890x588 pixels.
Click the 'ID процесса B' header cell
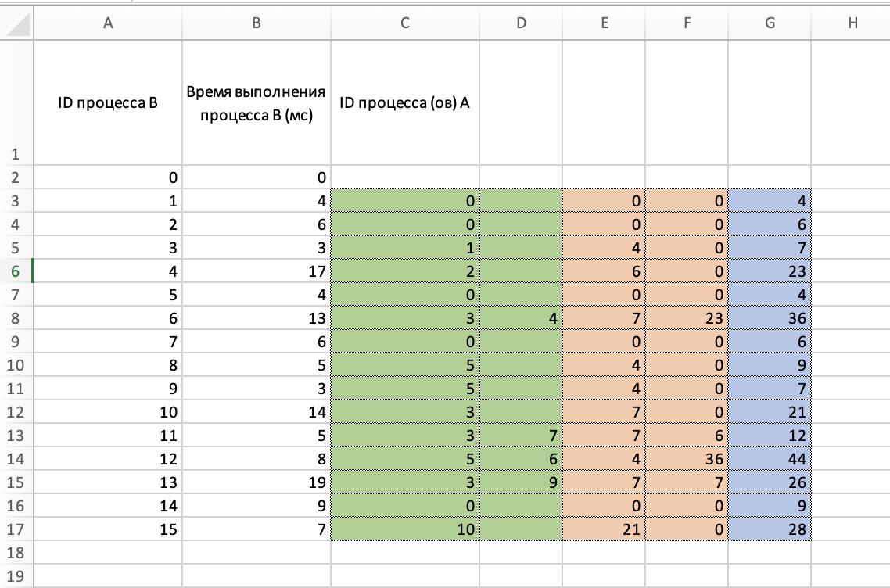tap(108, 102)
